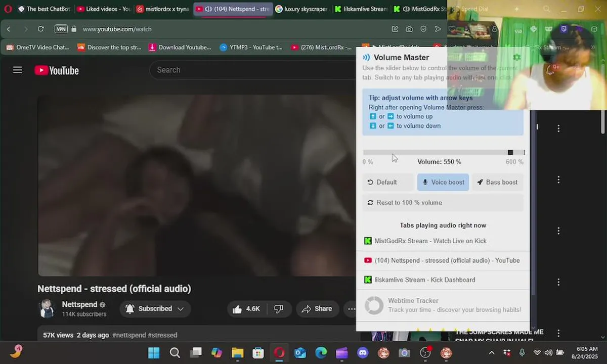Screen dimensions: 607x364
Task: Open Outlook from the taskbar
Action: [x=300, y=352]
